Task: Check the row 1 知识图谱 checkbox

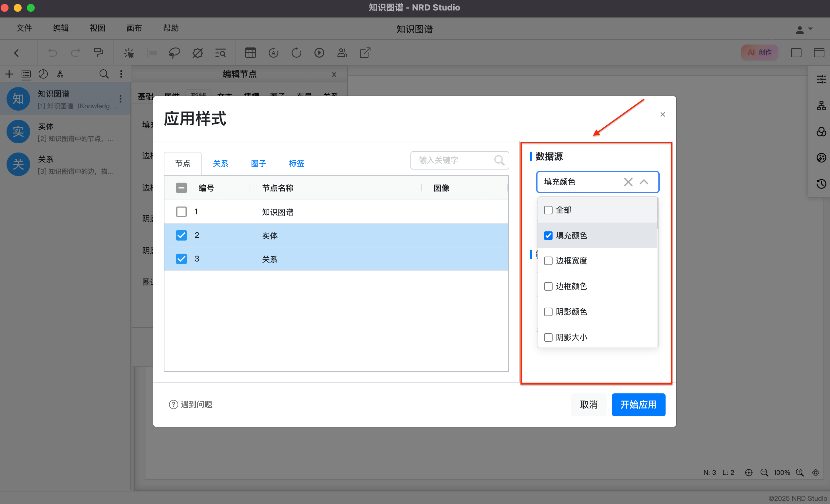Action: pos(181,212)
